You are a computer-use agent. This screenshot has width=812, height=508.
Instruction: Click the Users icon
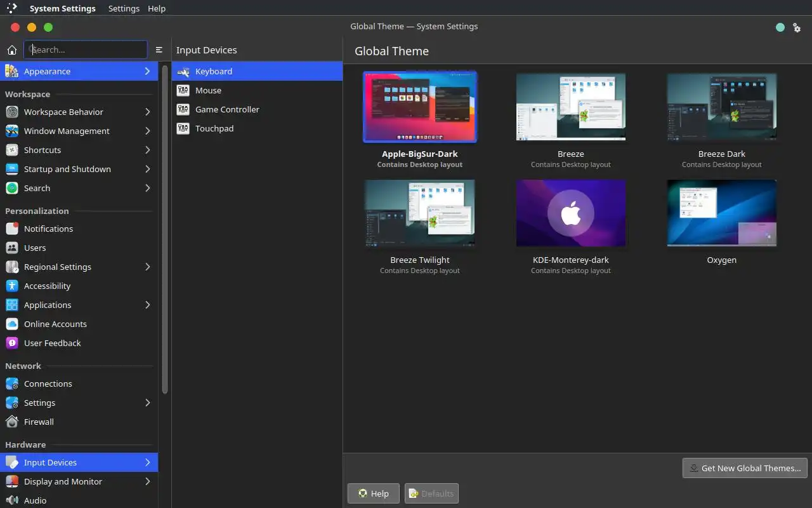[11, 248]
